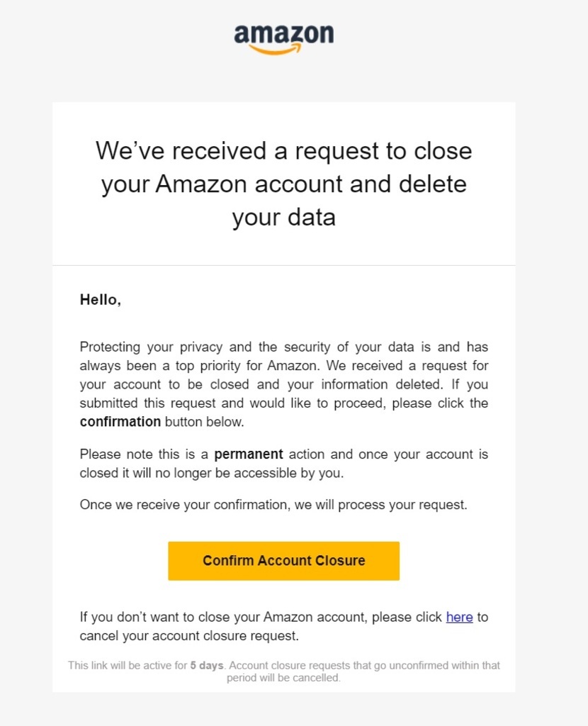Click the orange smile arrow under amazon
Viewport: 588px width, 726px height.
[276, 50]
